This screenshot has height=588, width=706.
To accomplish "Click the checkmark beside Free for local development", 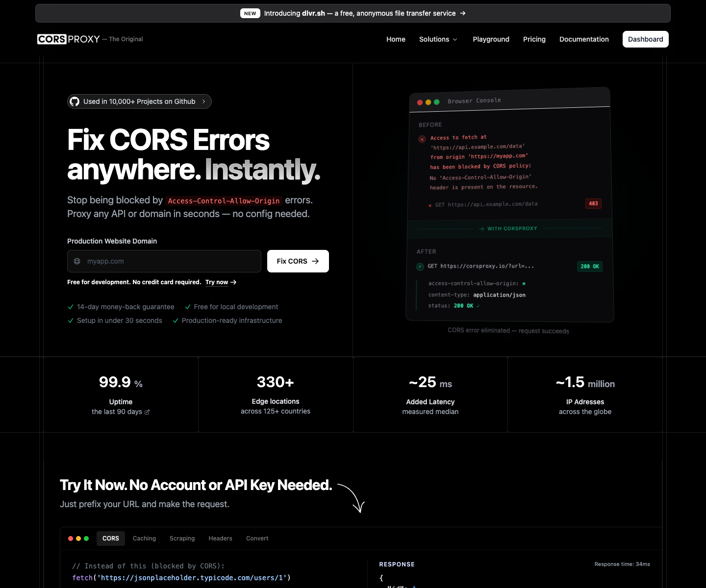I will (188, 307).
